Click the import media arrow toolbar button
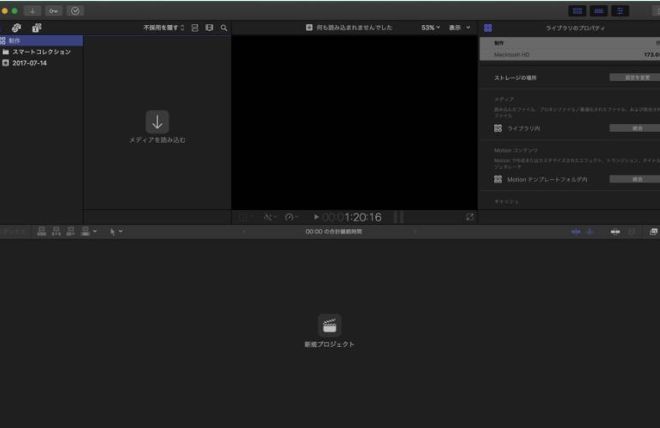The height and width of the screenshot is (428, 660). (x=32, y=10)
